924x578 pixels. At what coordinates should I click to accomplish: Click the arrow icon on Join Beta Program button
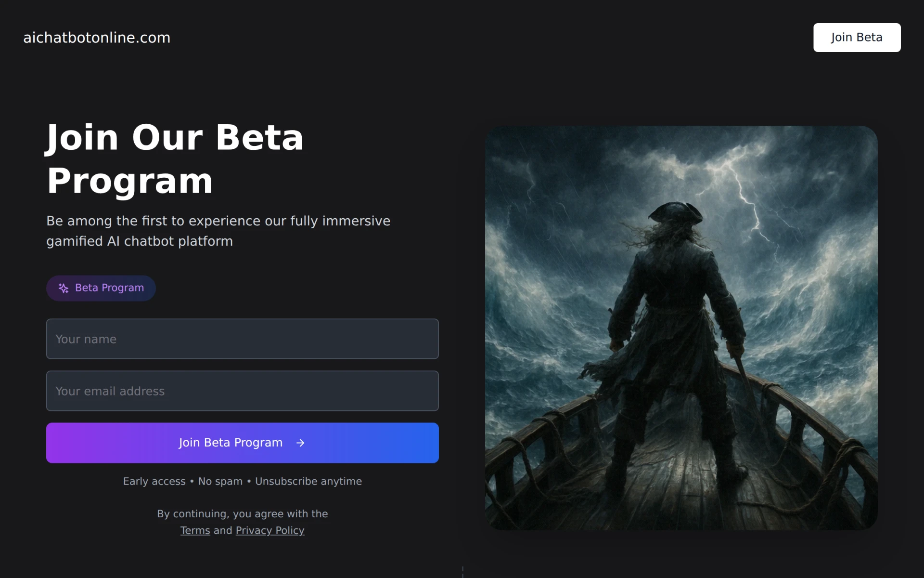coord(300,443)
